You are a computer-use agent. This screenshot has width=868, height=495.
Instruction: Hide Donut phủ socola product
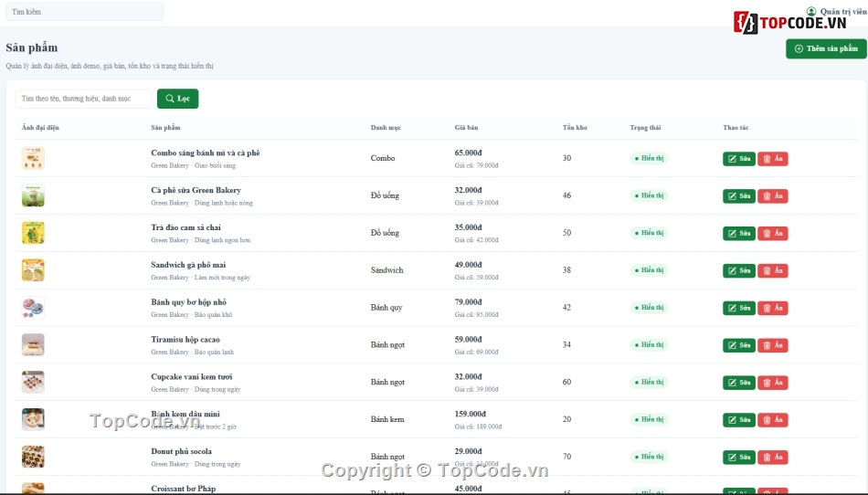772,457
